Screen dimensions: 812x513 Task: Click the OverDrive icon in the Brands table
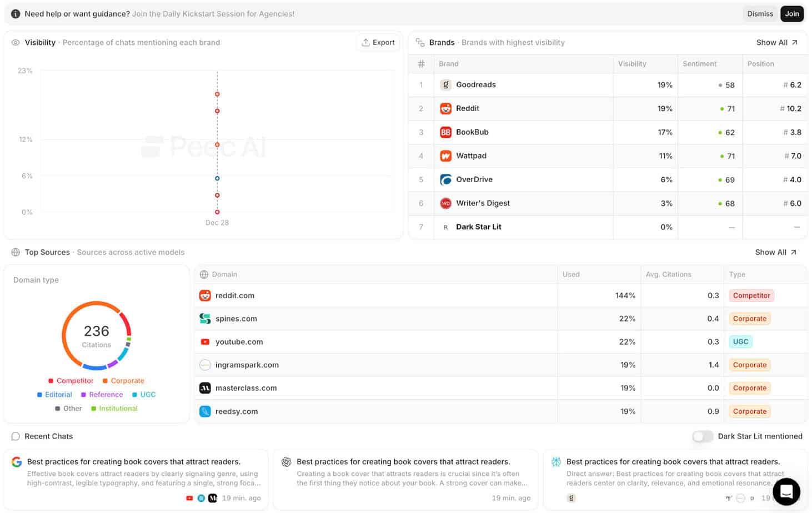point(446,179)
